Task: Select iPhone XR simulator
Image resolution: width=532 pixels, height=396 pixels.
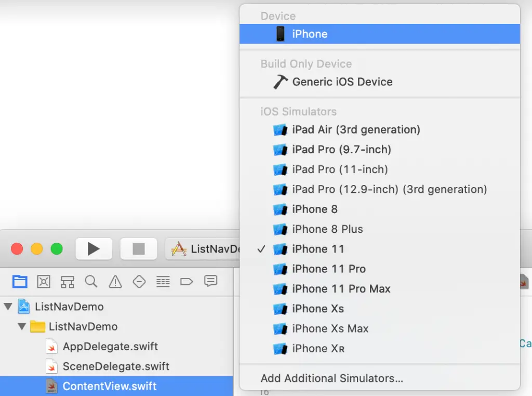Action: 380,349
